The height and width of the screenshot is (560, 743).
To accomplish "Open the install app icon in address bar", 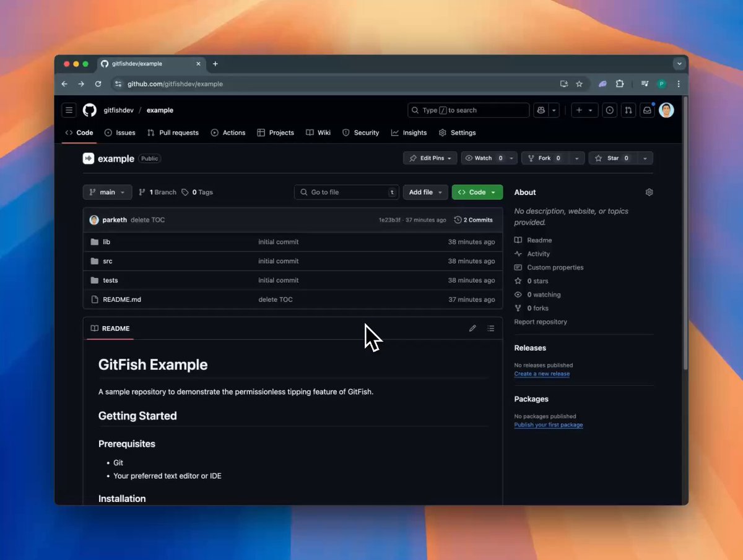I will click(563, 84).
